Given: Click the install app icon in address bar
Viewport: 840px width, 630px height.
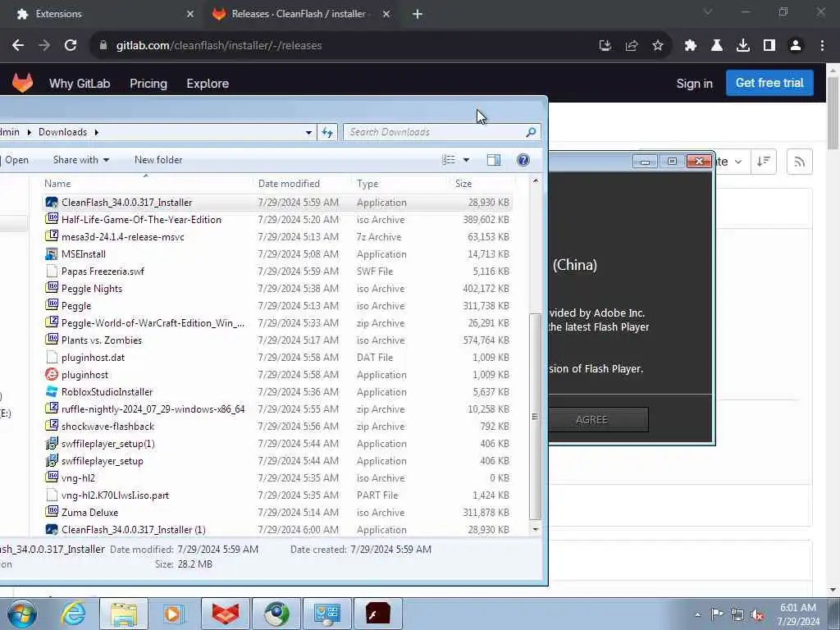Looking at the screenshot, I should tap(605, 46).
